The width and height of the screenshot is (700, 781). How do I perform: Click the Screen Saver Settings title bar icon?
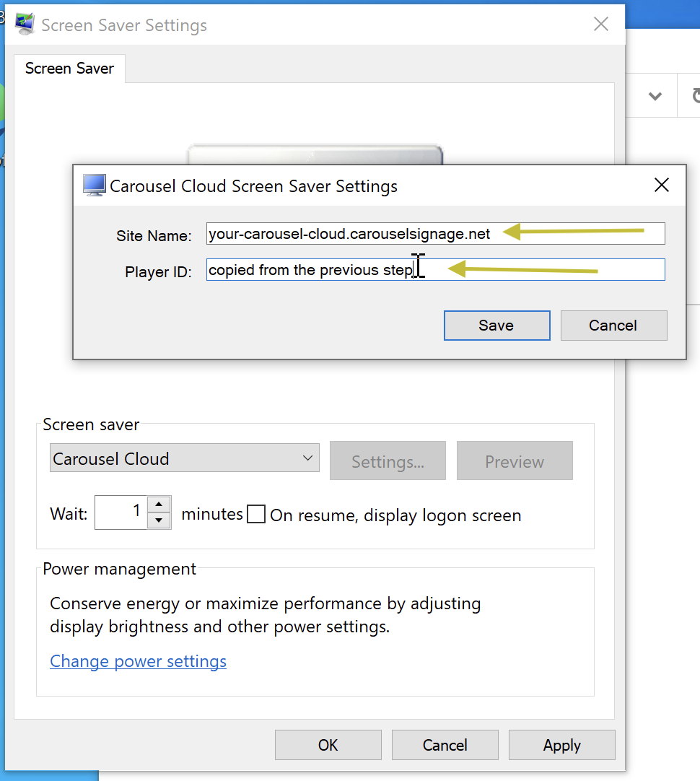pyautogui.click(x=23, y=23)
